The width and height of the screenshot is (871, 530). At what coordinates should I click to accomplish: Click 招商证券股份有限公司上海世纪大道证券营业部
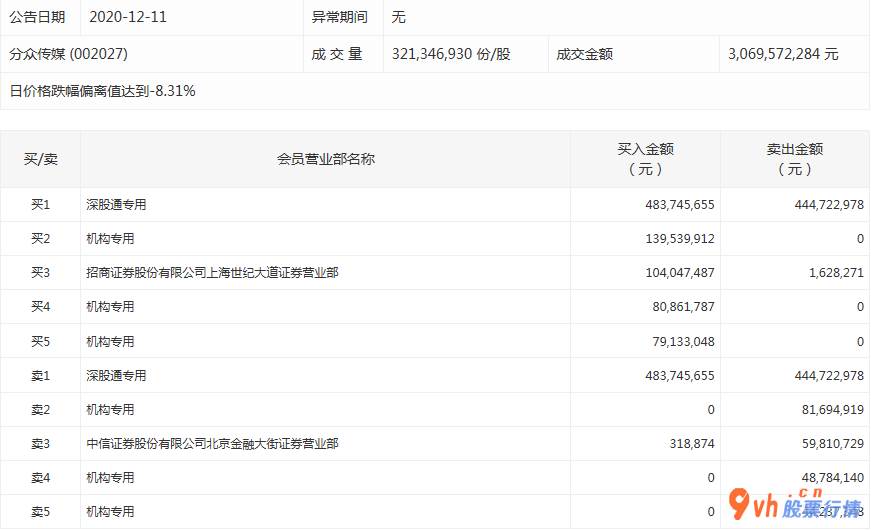pyautogui.click(x=212, y=273)
